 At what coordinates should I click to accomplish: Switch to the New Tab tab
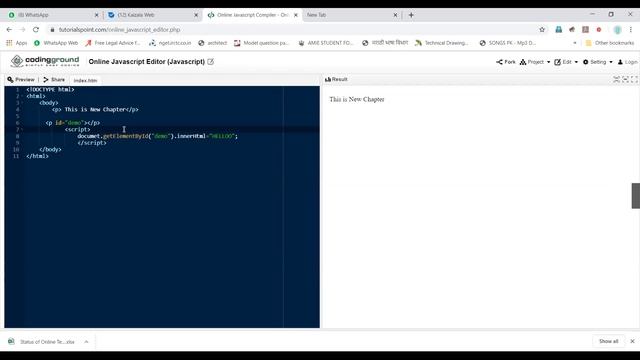pos(352,15)
